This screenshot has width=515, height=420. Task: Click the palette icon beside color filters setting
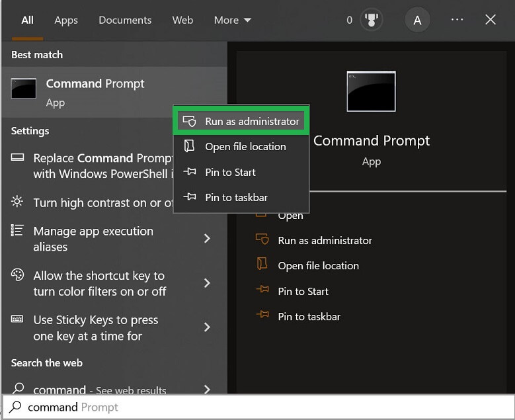click(x=17, y=274)
